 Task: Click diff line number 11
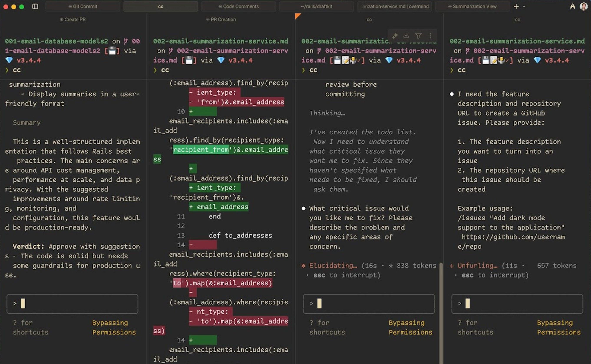(x=181, y=217)
